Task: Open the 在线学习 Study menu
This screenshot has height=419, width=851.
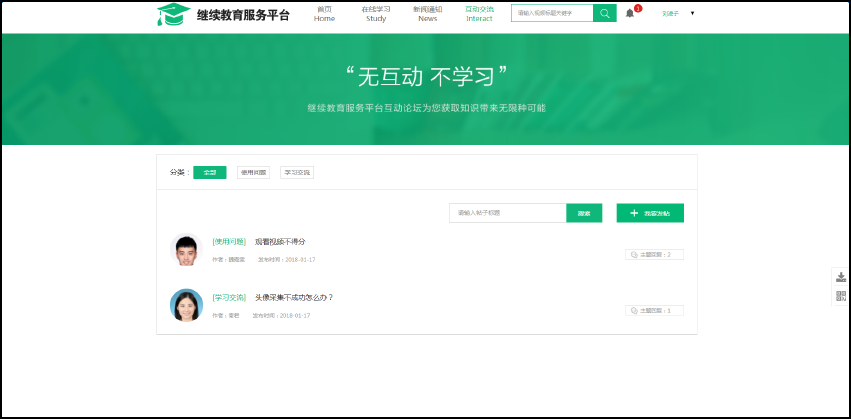Action: tap(376, 13)
